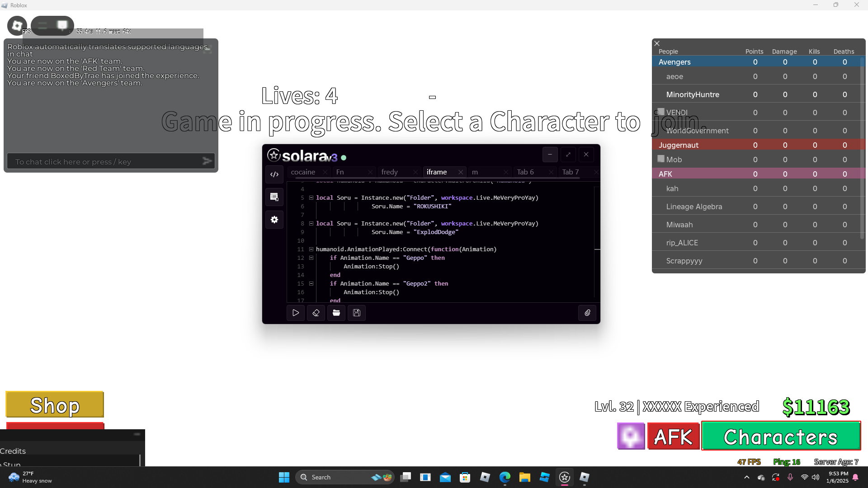Close the iframe tab

[460, 172]
